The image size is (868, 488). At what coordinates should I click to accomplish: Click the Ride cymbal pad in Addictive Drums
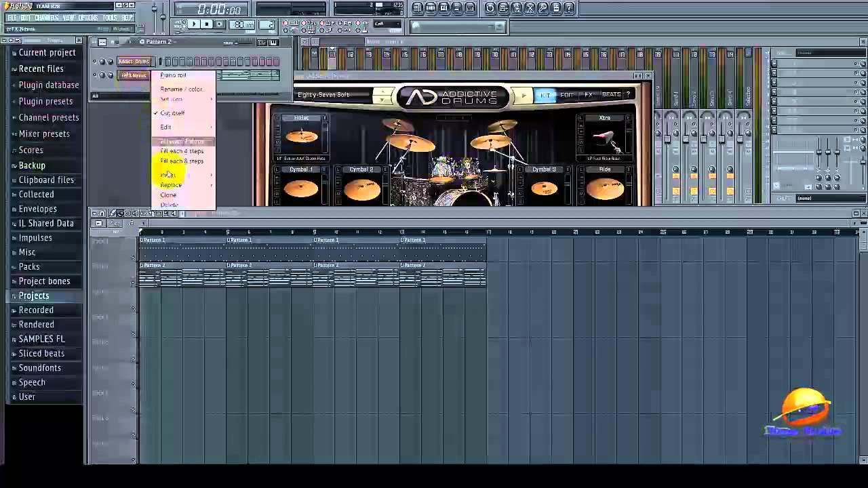click(604, 187)
